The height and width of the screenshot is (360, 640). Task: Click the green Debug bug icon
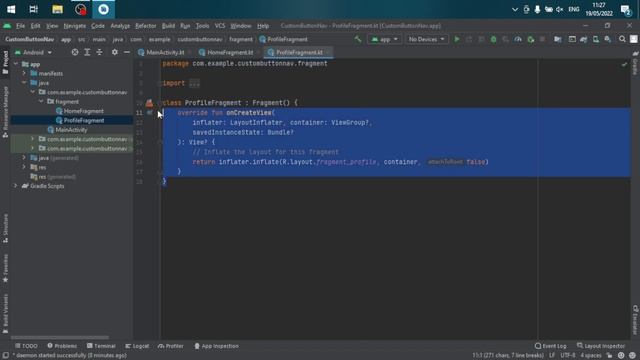coord(493,39)
